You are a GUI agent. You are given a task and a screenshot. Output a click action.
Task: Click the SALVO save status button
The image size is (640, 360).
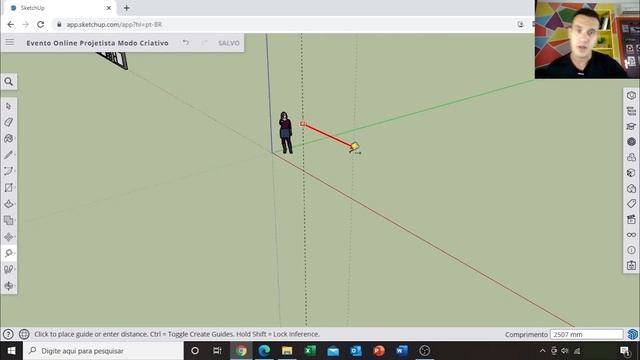coord(229,43)
